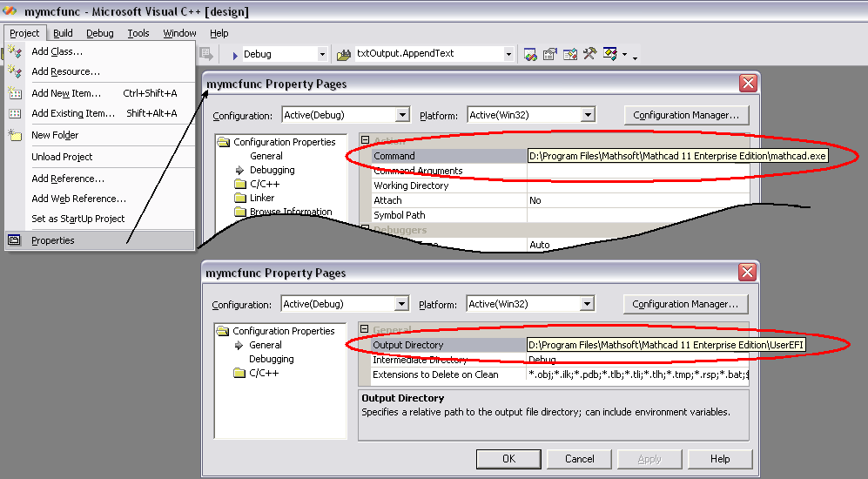The height and width of the screenshot is (479, 868).
Task: Open the txtOutput.AppendText find dropdown
Action: tap(508, 54)
